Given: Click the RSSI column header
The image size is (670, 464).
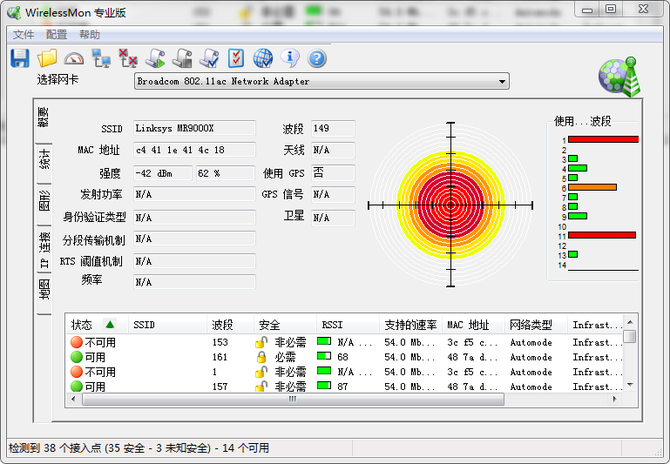Looking at the screenshot, I should [332, 325].
